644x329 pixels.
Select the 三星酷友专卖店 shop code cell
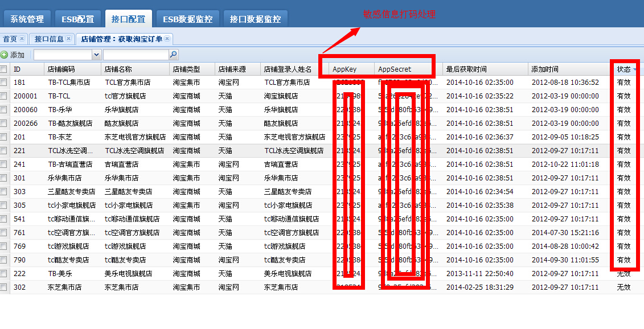point(72,191)
